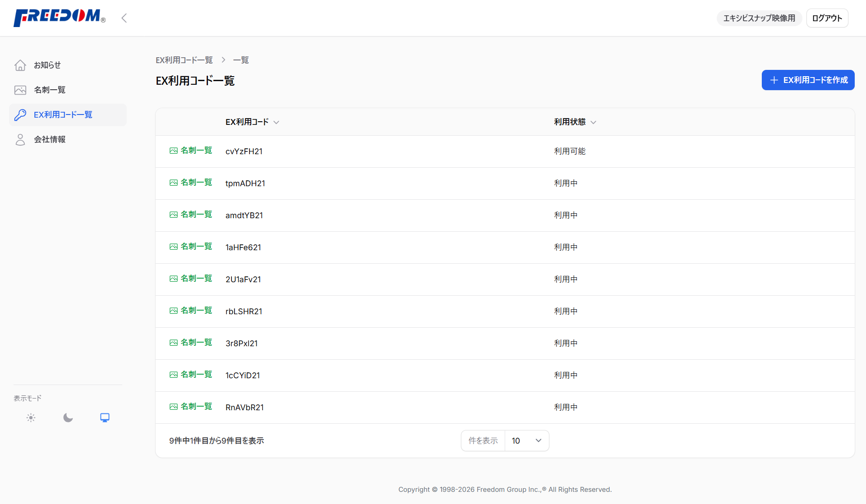Image resolution: width=866 pixels, height=504 pixels.
Task: Click image icon in RnAVbR21 row
Action: click(x=174, y=407)
